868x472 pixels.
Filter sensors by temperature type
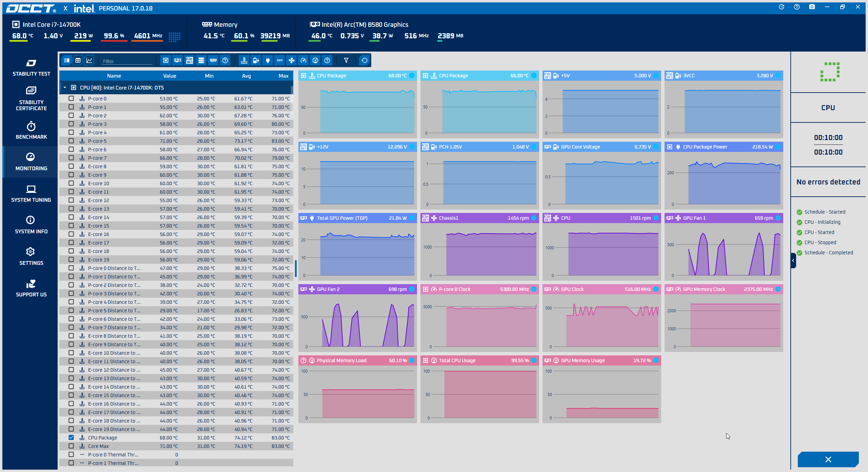click(x=244, y=60)
